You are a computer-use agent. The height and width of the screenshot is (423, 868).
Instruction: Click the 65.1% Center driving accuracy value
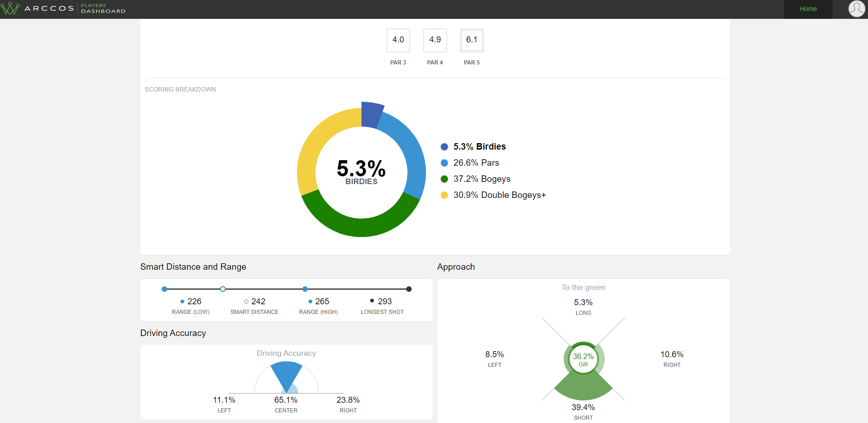286,400
